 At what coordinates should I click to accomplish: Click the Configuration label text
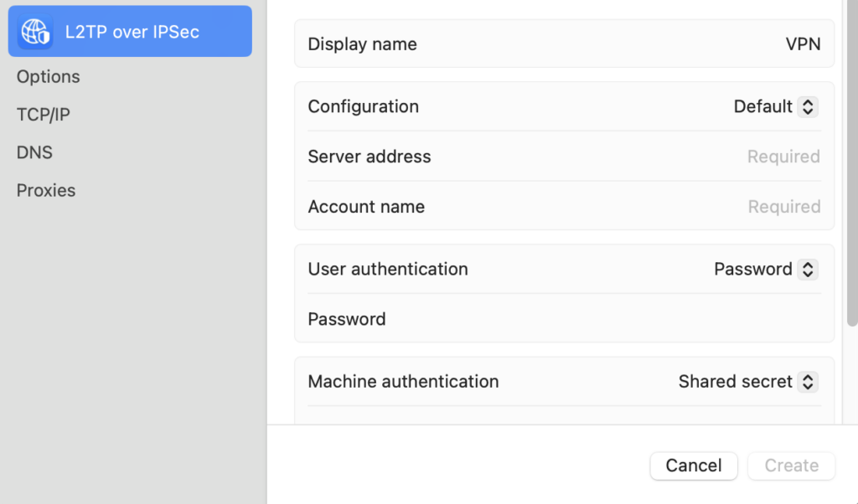coord(364,106)
